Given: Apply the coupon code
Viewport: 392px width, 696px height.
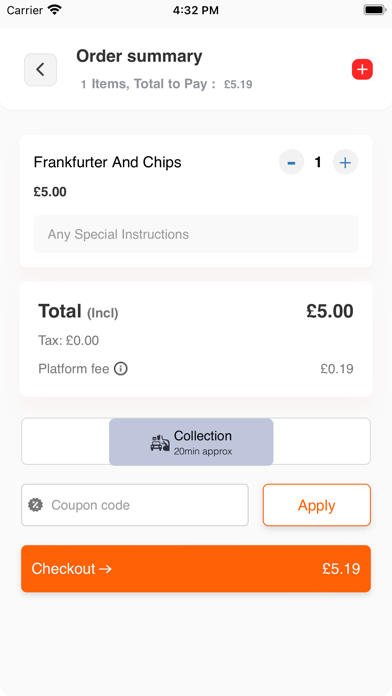Looking at the screenshot, I should click(317, 505).
